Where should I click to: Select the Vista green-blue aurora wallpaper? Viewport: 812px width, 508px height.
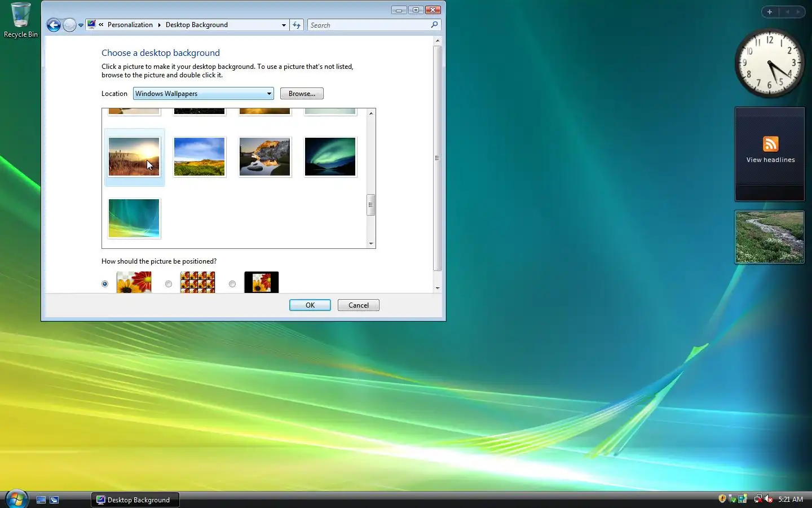click(134, 218)
